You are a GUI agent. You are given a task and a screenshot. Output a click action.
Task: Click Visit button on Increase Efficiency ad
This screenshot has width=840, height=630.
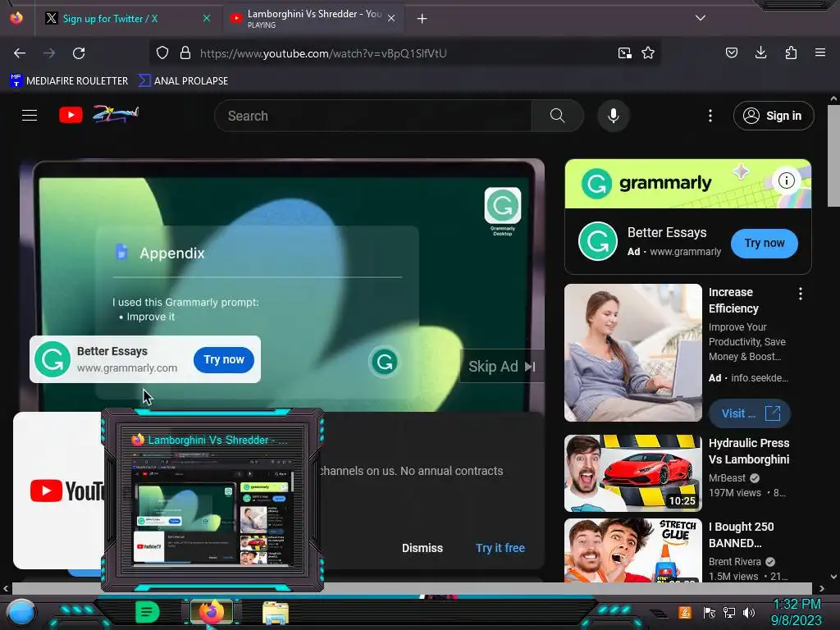(750, 413)
